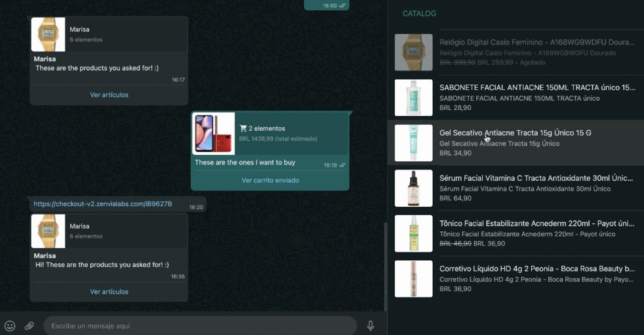Screen dimensions: 644x335
Task: Click the serum bottle product thumbnail
Action: pos(413,188)
